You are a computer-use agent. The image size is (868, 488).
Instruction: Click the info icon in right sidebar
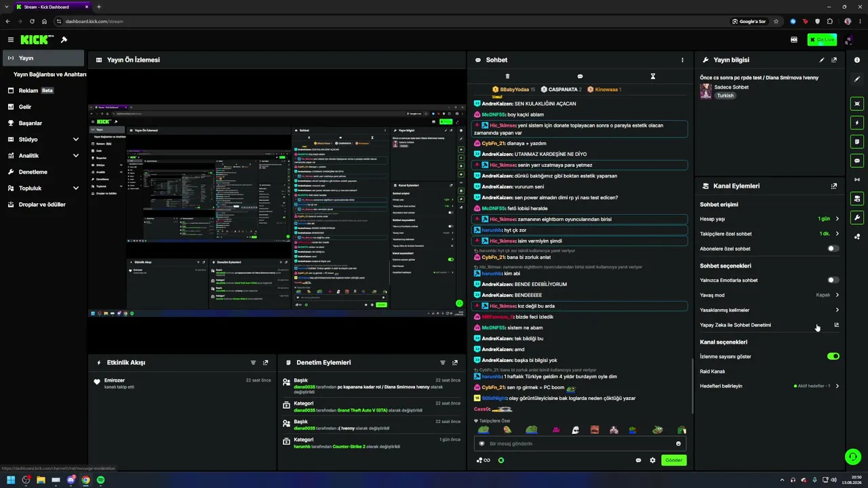(x=857, y=60)
